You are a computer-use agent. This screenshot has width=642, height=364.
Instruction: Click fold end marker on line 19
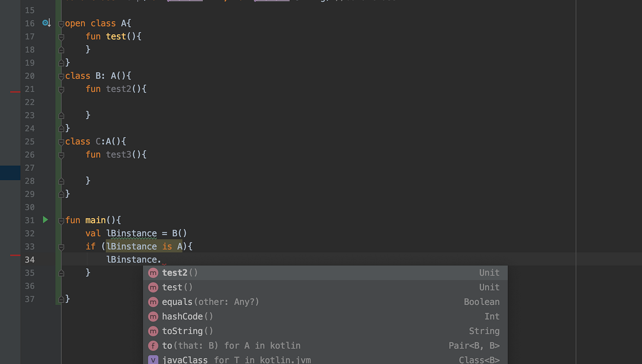[61, 63]
